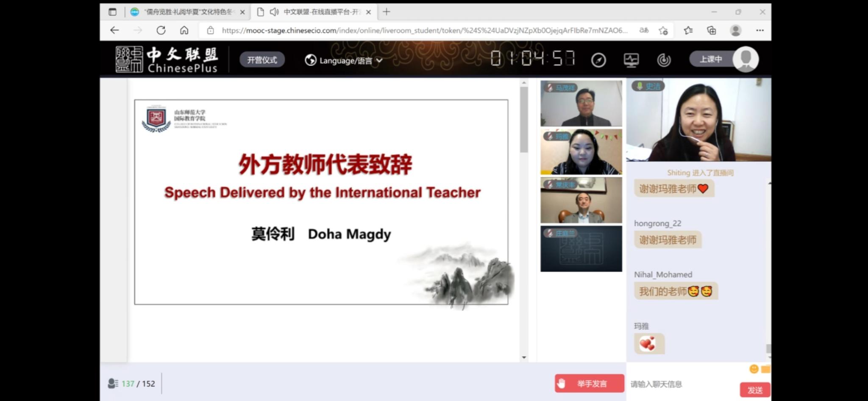This screenshot has width=868, height=401.
Task: Open a new browser tab
Action: coord(386,12)
